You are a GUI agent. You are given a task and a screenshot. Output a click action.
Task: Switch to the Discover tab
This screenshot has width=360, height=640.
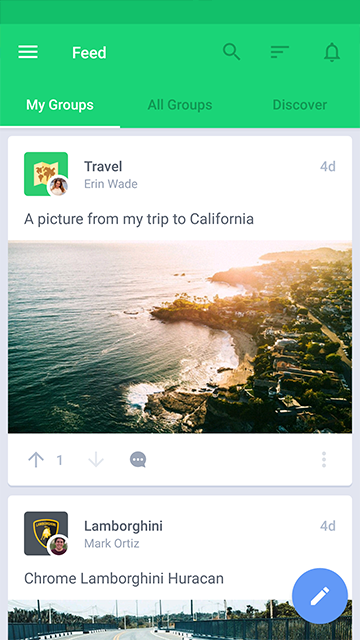[x=300, y=105]
